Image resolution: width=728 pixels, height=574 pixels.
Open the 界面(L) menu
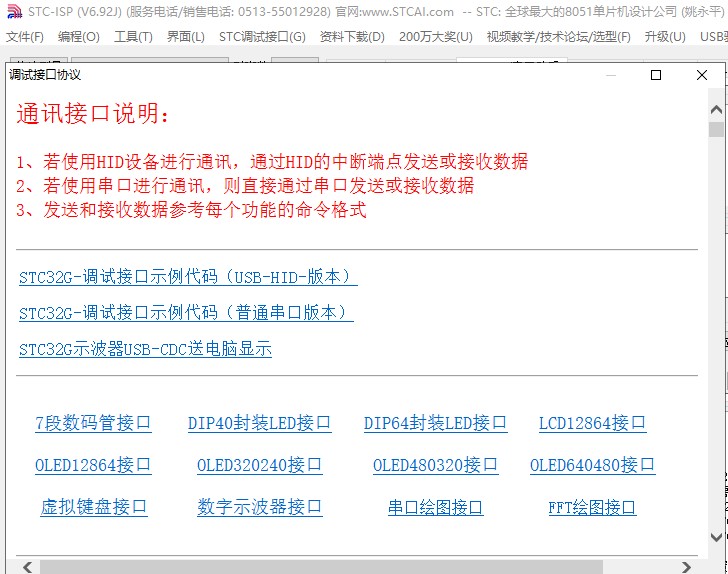click(x=186, y=36)
